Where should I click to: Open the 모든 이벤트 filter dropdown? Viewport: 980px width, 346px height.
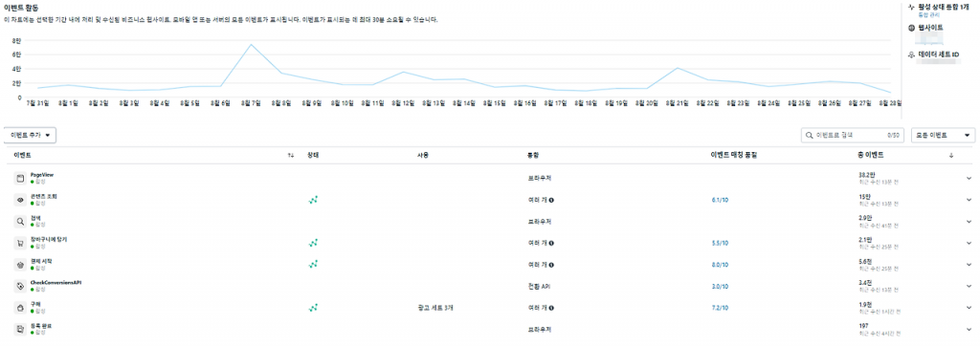point(943,135)
